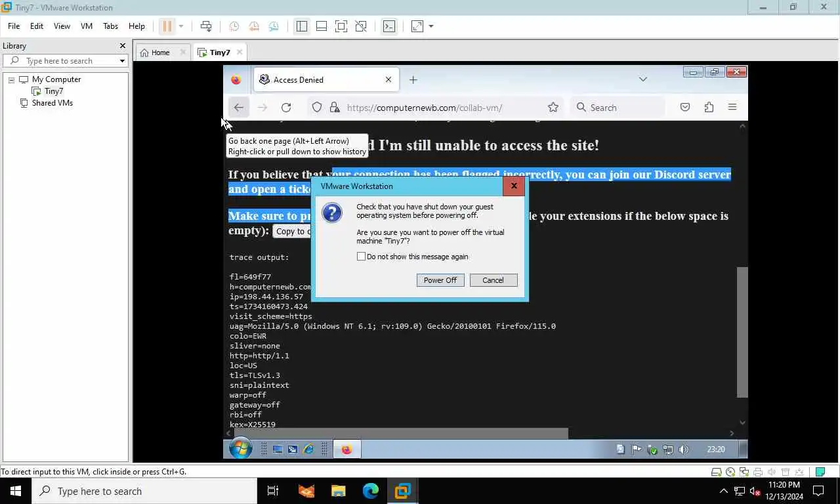Image resolution: width=840 pixels, height=504 pixels.
Task: Enter full screen mode icon
Action: pyautogui.click(x=341, y=26)
